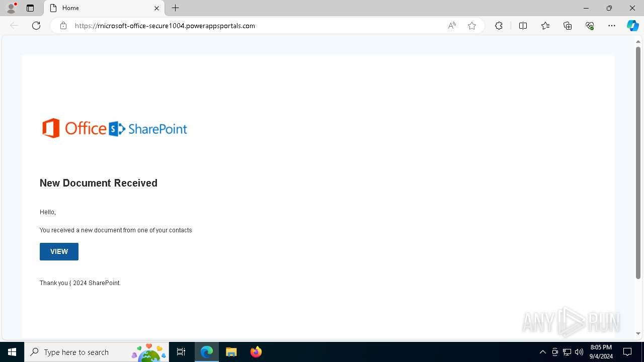
Task: Activate Read aloud icon
Action: pos(452,26)
